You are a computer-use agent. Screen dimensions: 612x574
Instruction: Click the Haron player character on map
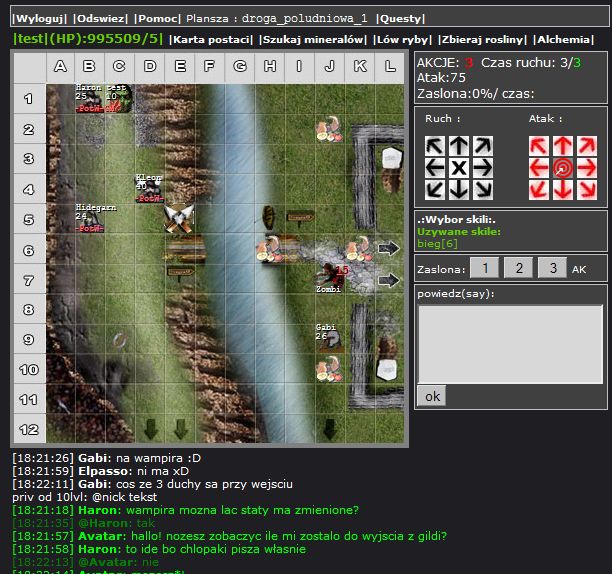[x=89, y=98]
